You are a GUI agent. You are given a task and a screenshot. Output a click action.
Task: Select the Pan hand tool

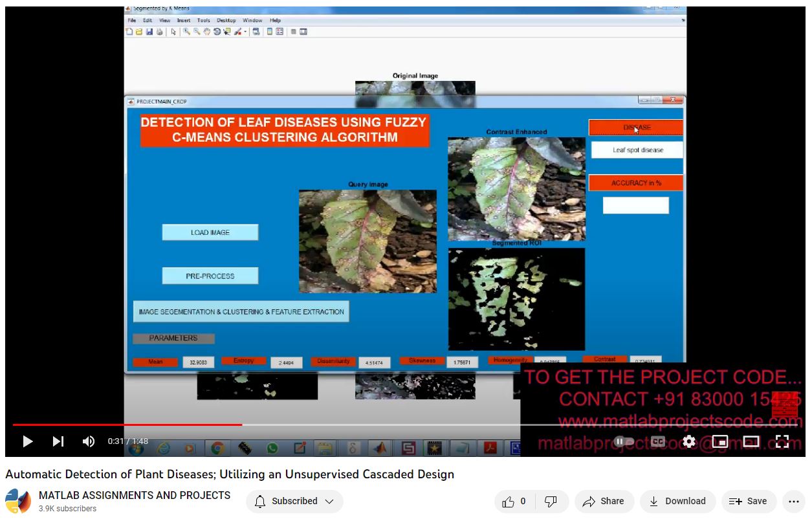click(206, 32)
